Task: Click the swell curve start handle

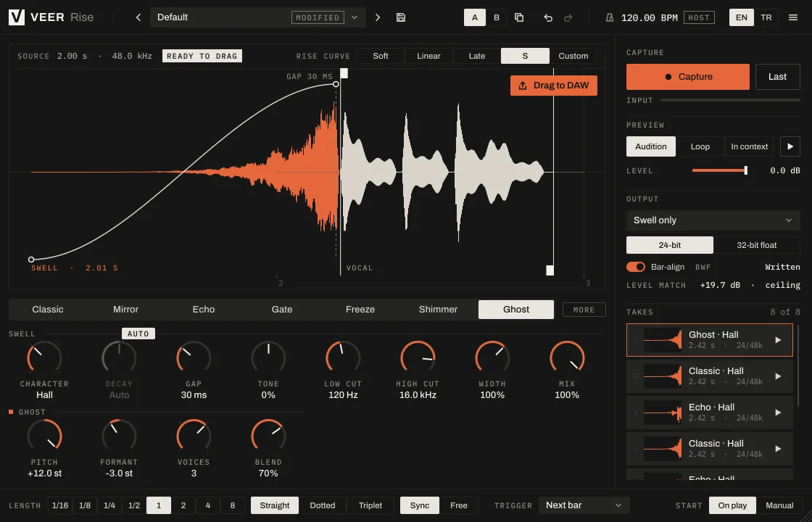Action: click(31, 260)
